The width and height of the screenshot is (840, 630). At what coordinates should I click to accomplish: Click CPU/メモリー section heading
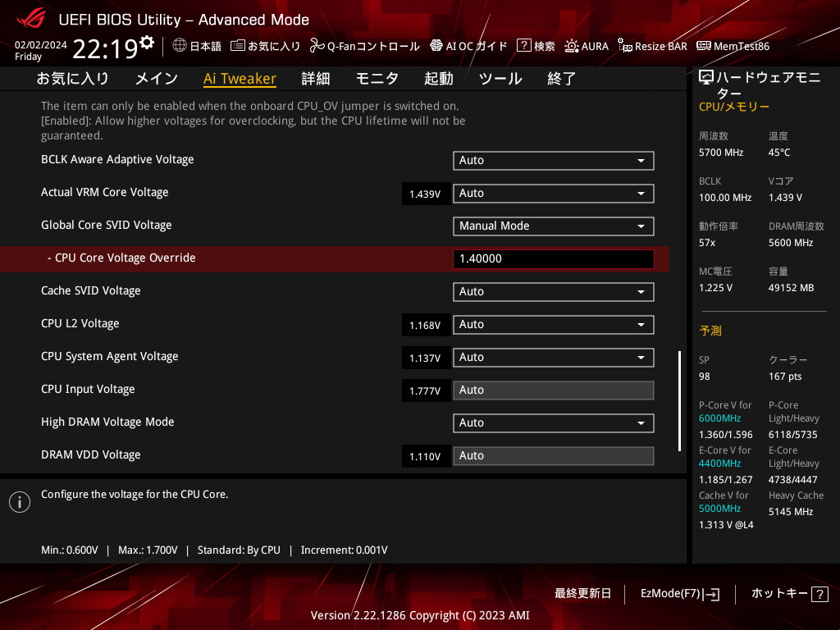click(x=734, y=107)
